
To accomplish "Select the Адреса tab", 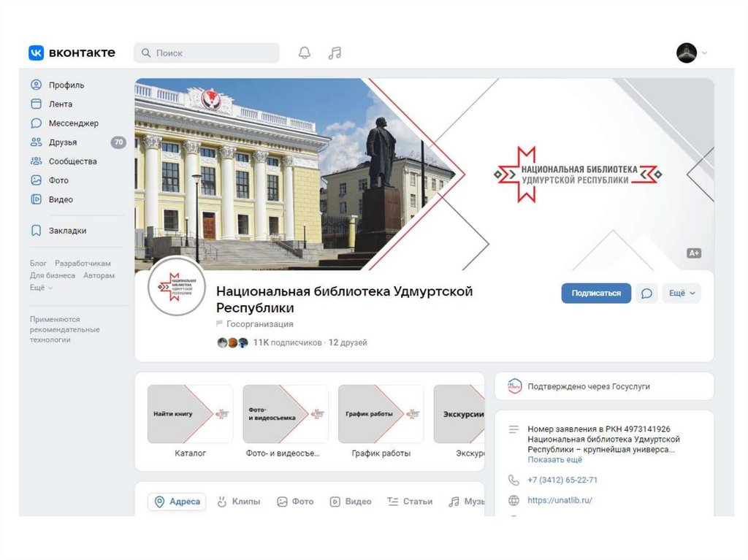I will pyautogui.click(x=177, y=502).
